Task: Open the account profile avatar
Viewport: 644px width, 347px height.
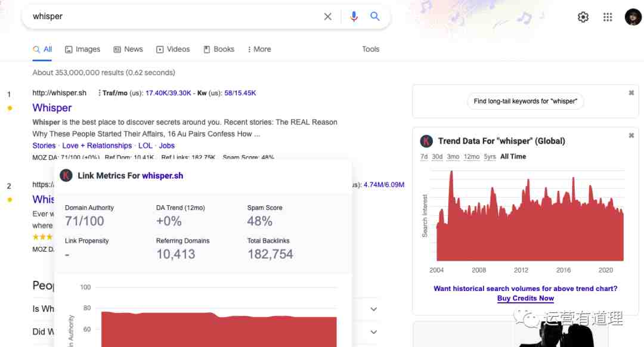Action: [x=633, y=17]
